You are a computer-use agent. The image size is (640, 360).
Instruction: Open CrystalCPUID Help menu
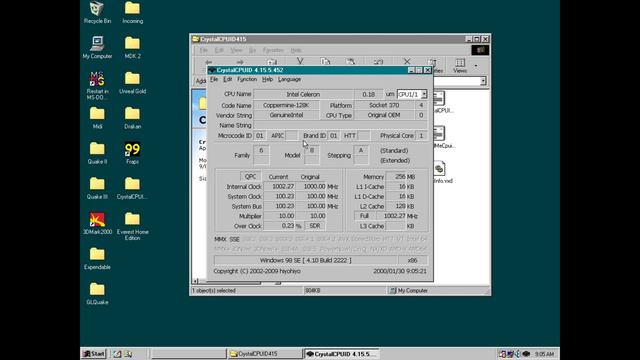click(x=267, y=79)
